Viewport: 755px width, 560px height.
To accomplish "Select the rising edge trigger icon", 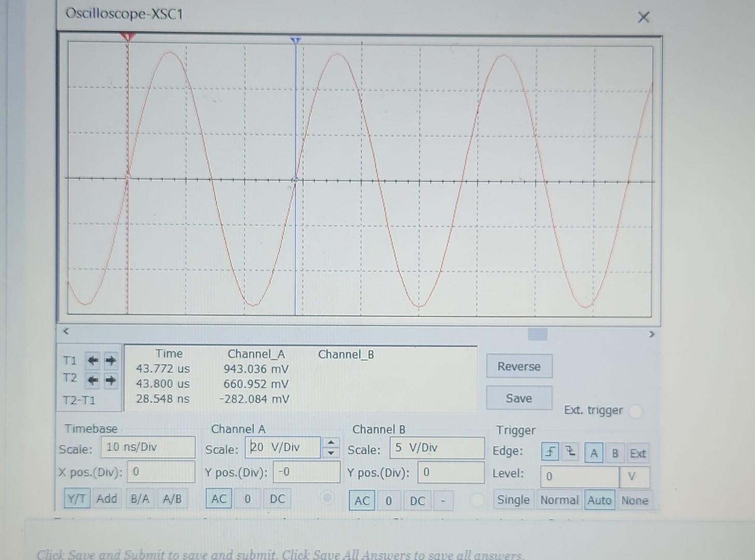I will coord(550,452).
